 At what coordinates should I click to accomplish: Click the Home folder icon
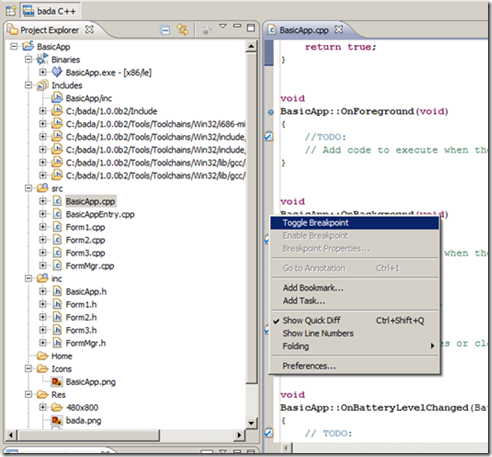pyautogui.click(x=42, y=356)
